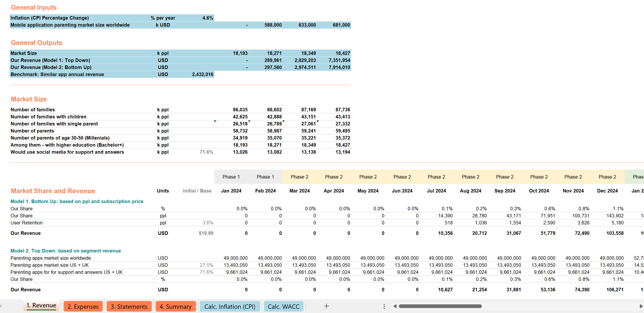Select the 'Initial / Base' column header
644x313 pixels.
tap(197, 191)
